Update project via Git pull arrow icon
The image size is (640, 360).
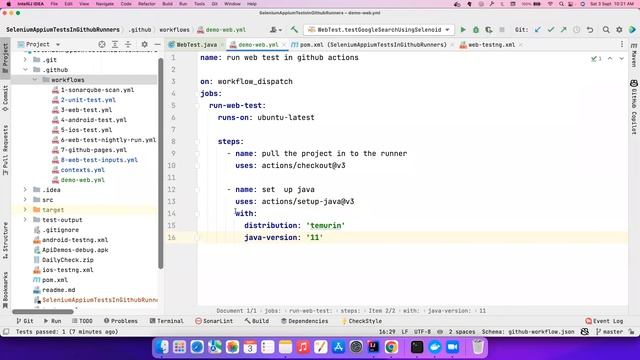(538, 30)
